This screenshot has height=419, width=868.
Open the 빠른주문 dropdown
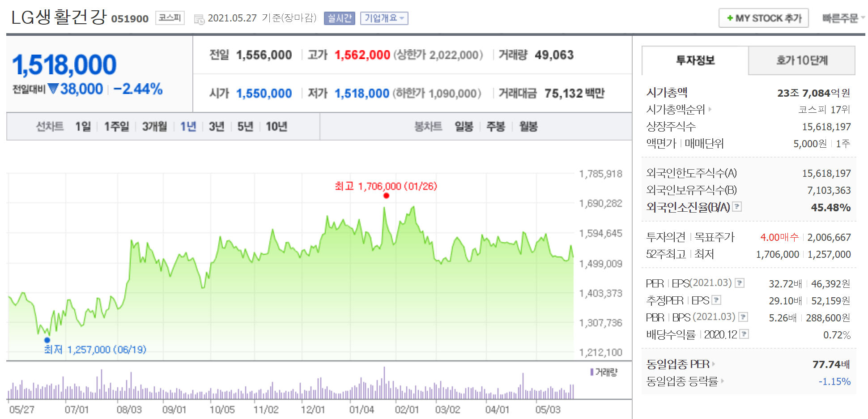843,18
